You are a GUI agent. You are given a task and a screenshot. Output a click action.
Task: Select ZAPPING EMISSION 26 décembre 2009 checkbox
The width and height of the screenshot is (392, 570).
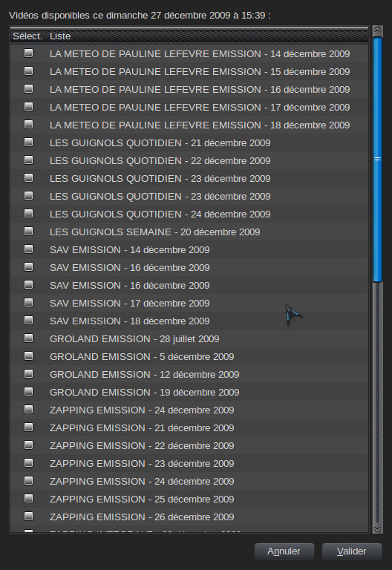(x=28, y=517)
